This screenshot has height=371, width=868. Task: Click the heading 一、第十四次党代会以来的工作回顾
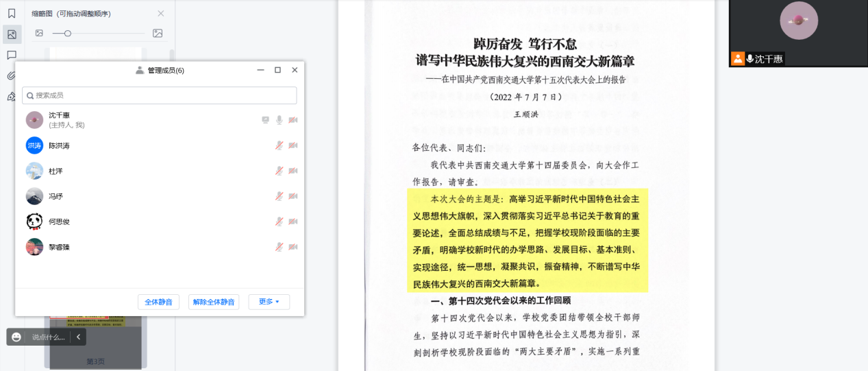click(x=500, y=300)
